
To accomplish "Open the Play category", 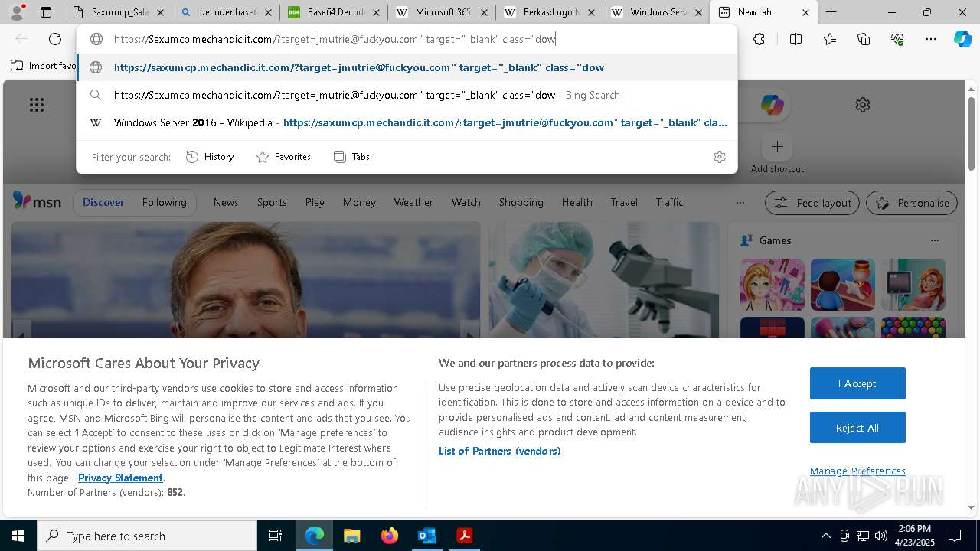I will pos(315,202).
